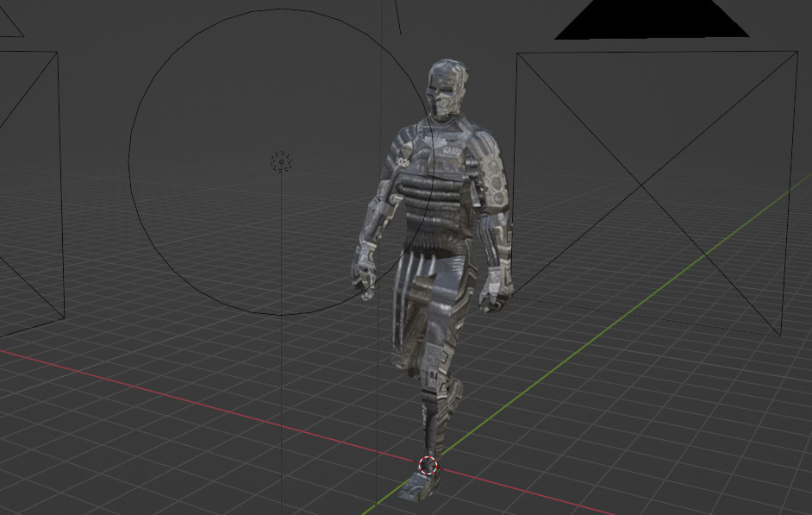The width and height of the screenshot is (812, 515).
Task: Select the armored character model
Action: pos(433,279)
